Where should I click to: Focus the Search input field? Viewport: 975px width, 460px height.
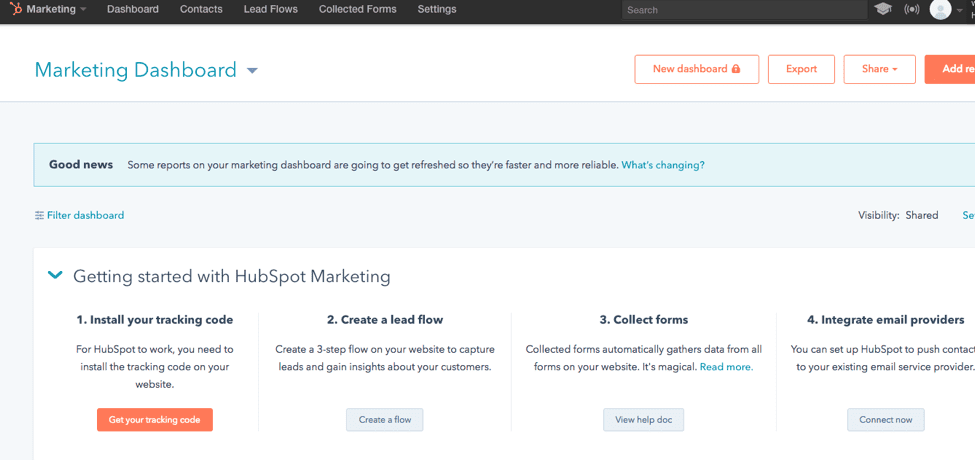point(744,10)
